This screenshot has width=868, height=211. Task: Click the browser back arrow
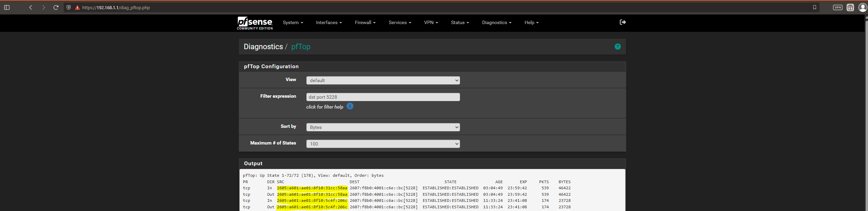click(x=31, y=7)
